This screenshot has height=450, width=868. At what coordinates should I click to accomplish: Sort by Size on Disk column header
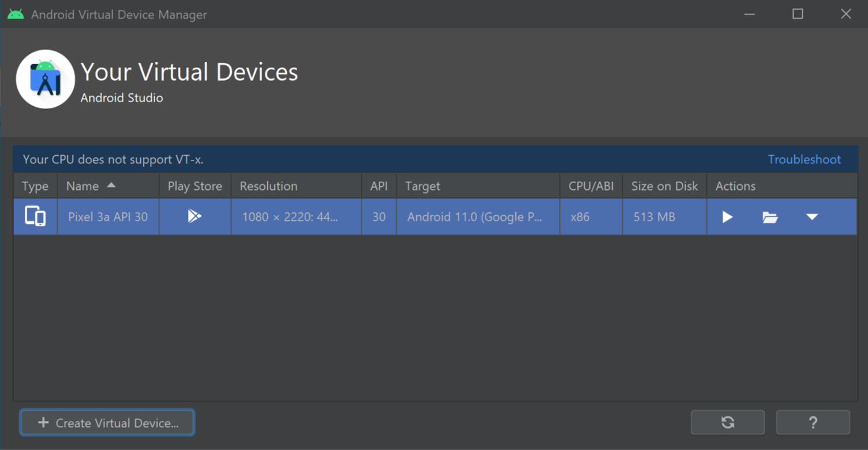[665, 186]
